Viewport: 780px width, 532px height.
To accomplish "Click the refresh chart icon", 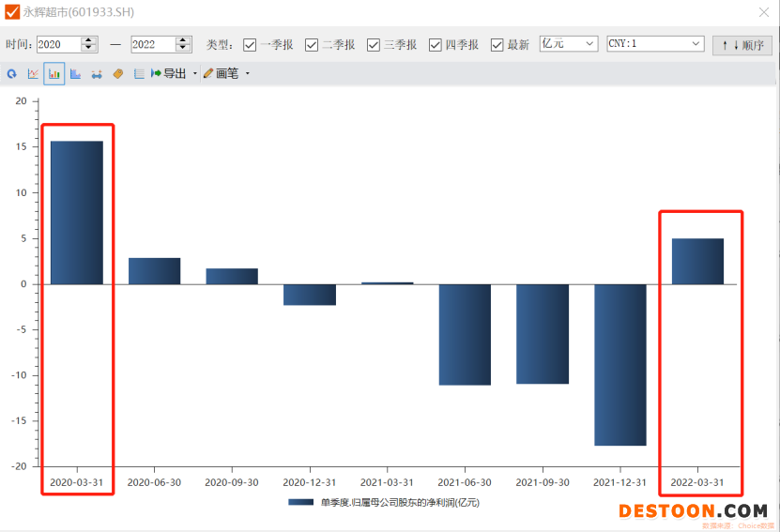I will 11,73.
